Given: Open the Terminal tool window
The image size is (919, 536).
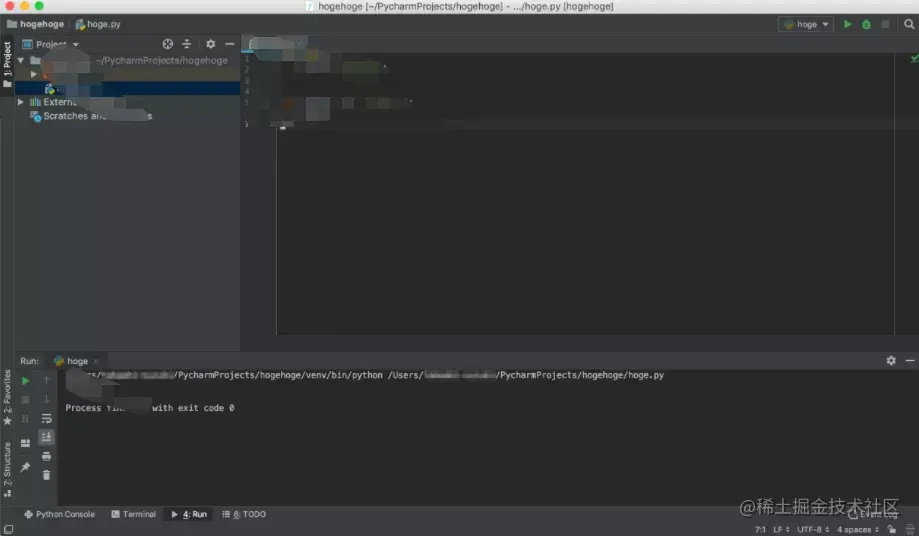Looking at the screenshot, I should [134, 514].
